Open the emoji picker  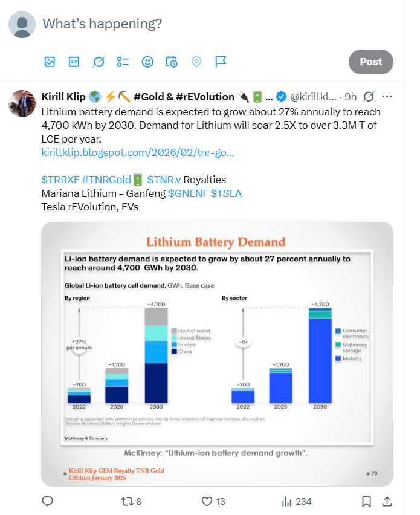[x=147, y=62]
